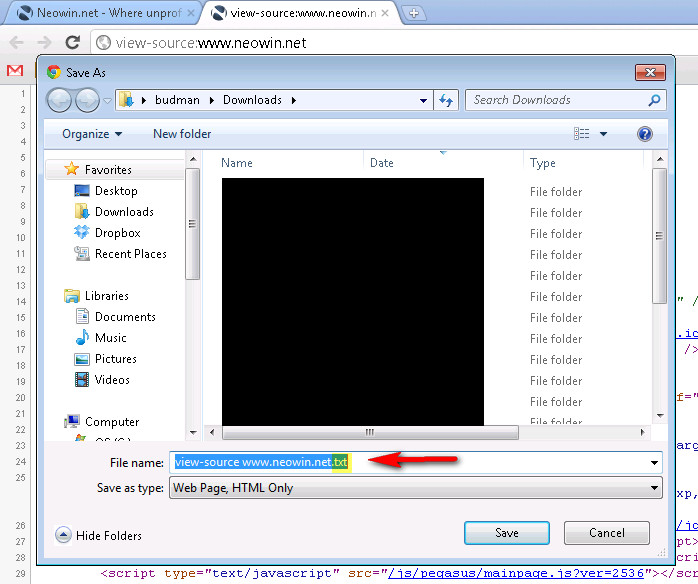Sort files by Type column
698x584 pixels.
point(542,163)
